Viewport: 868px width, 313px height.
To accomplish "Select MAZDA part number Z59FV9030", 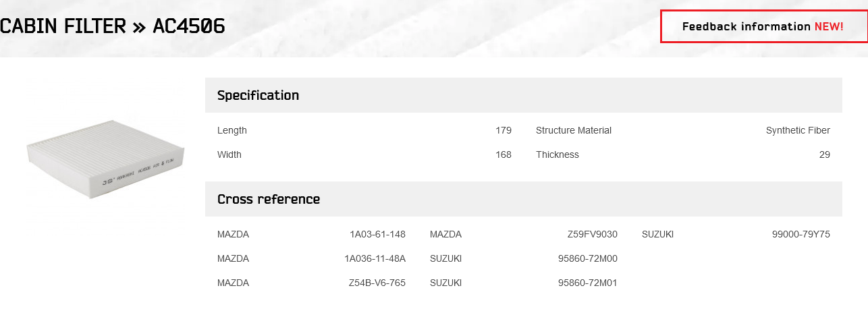I will click(593, 235).
